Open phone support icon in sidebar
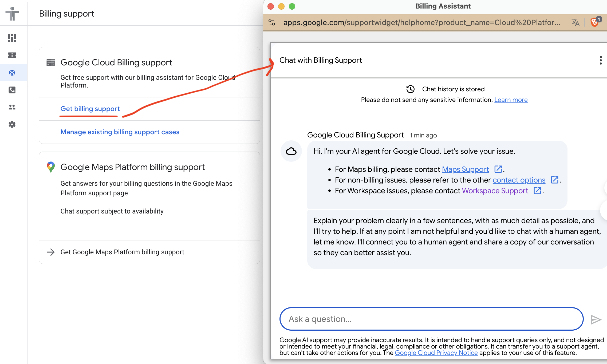This screenshot has height=364, width=607. pyautogui.click(x=12, y=90)
